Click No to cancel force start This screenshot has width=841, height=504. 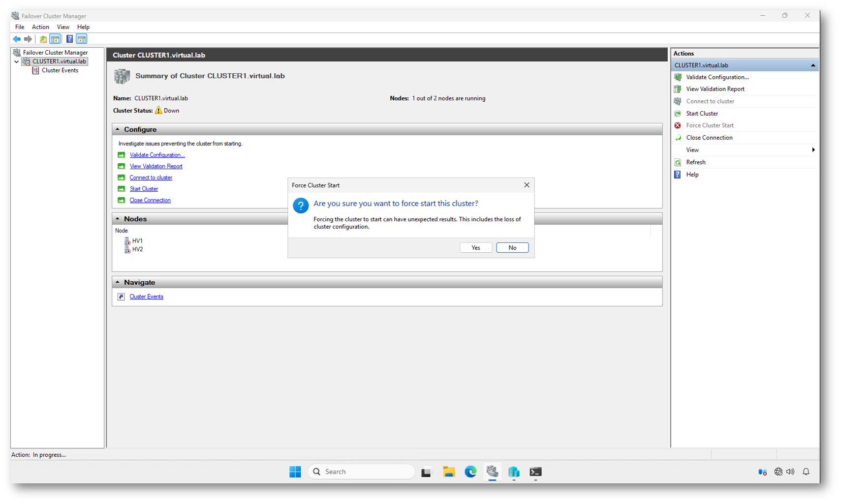[512, 248]
